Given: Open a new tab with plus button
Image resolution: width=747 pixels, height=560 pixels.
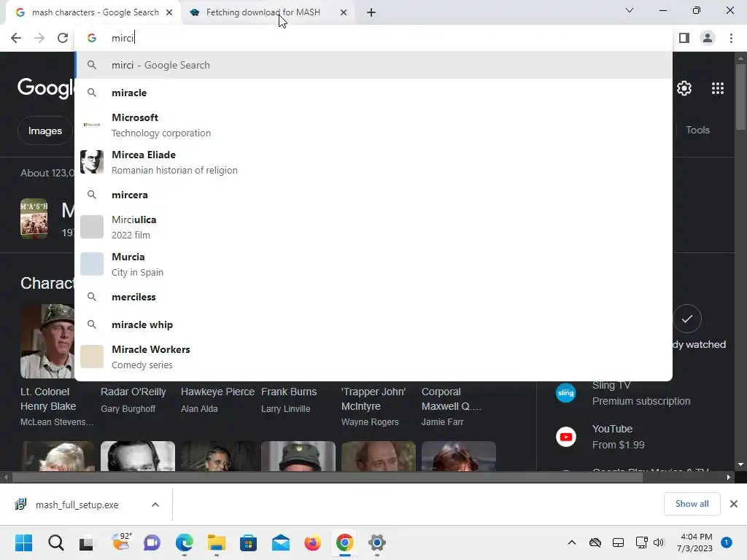Looking at the screenshot, I should point(371,12).
